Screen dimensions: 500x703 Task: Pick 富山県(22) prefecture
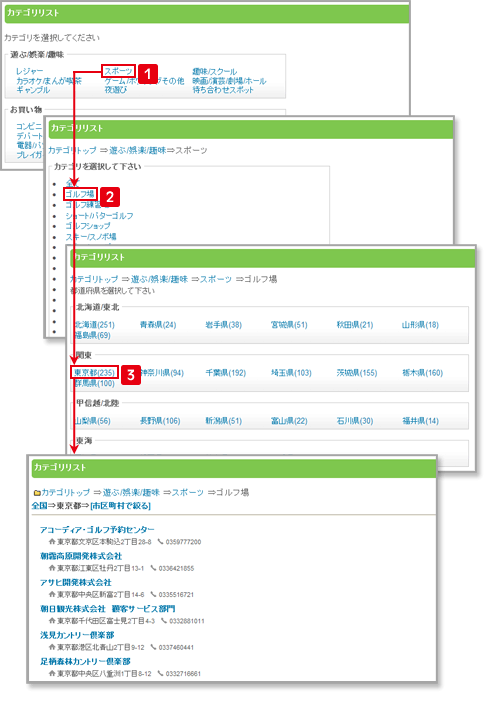point(289,421)
